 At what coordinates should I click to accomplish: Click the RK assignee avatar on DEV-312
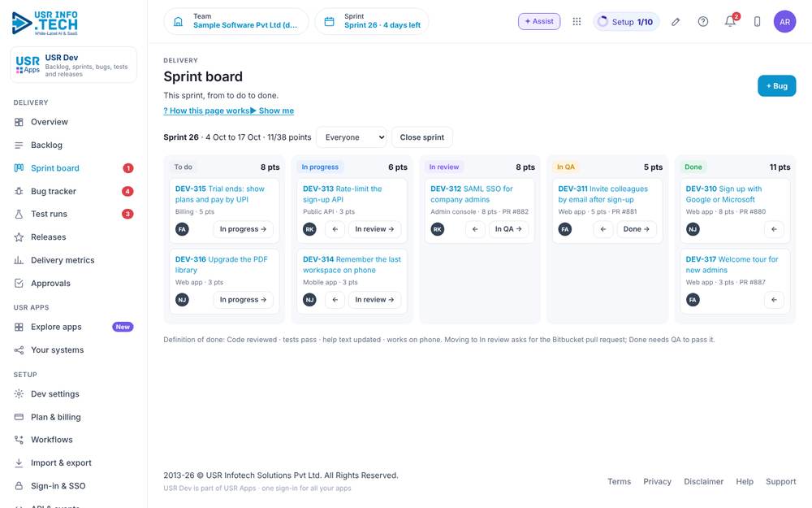click(x=437, y=229)
